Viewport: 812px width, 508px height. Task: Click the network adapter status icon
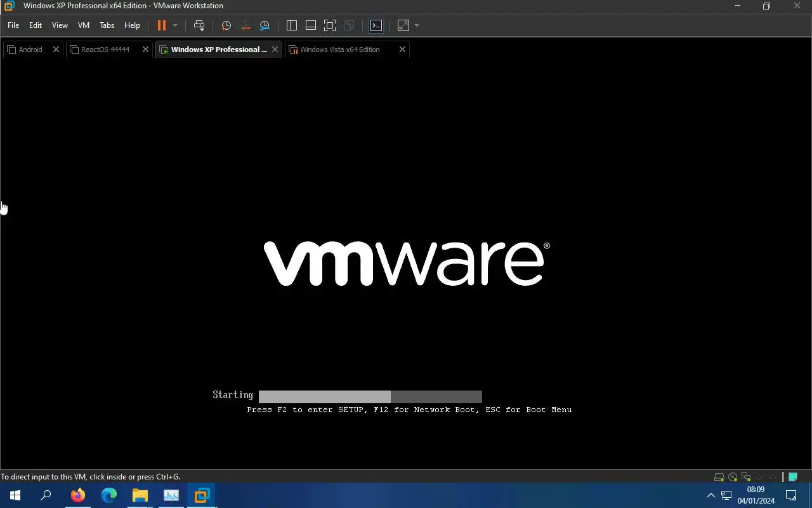[x=747, y=477]
